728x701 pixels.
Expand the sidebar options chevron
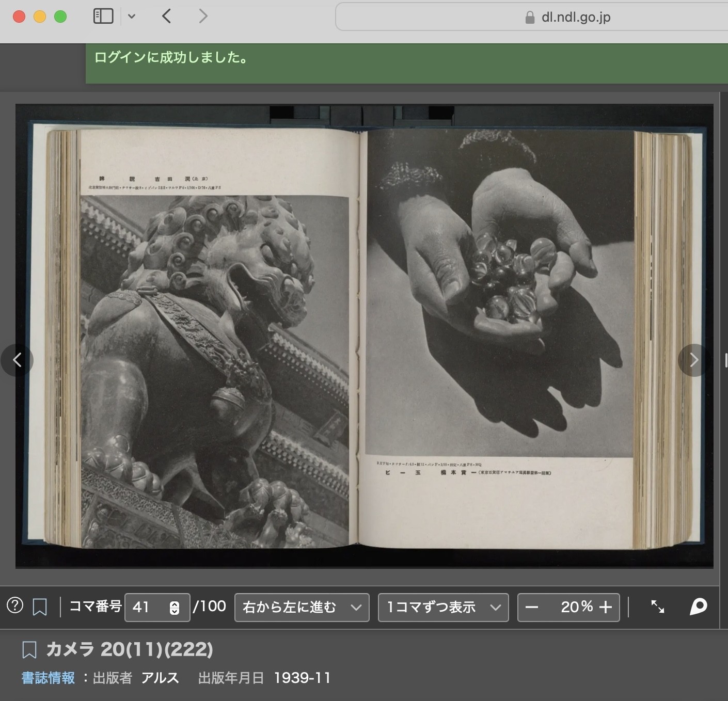click(132, 16)
